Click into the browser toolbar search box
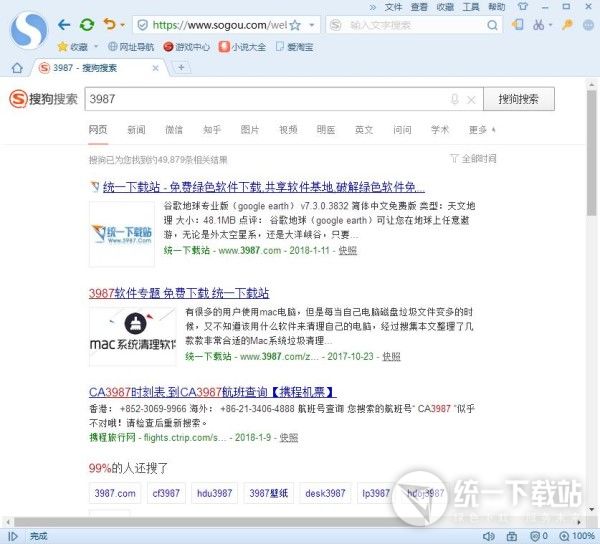The height and width of the screenshot is (544, 600). (x=415, y=25)
